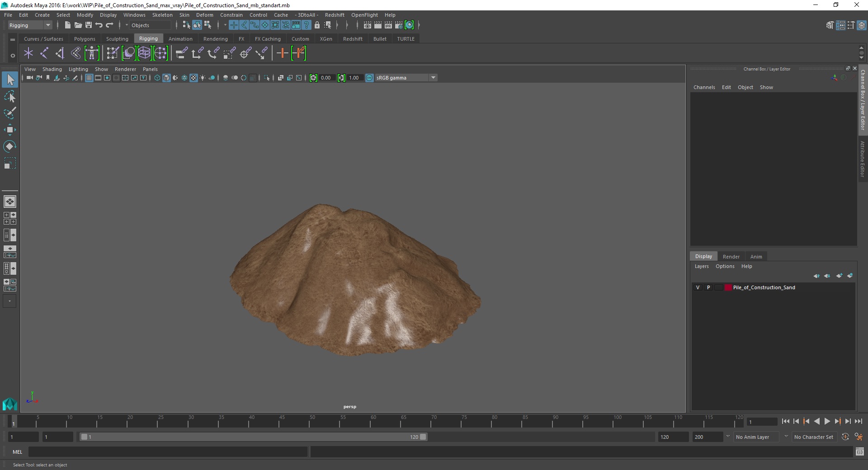Open the Rigging menu set dropdown

(30, 25)
